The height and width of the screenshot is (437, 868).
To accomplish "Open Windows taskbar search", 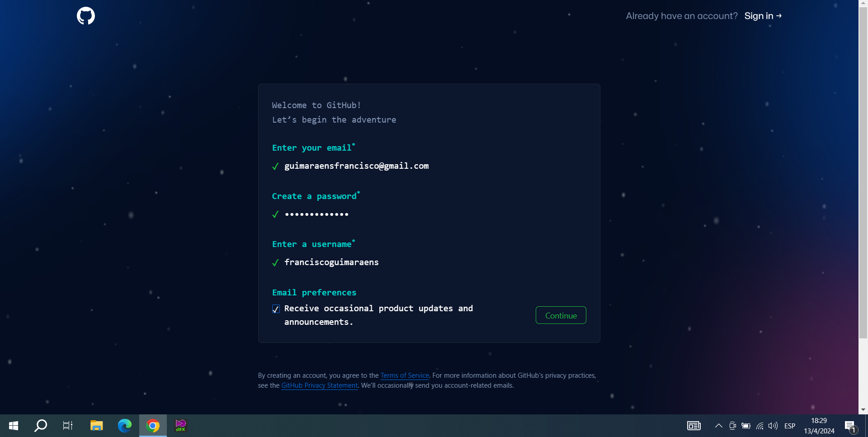I will click(x=41, y=426).
